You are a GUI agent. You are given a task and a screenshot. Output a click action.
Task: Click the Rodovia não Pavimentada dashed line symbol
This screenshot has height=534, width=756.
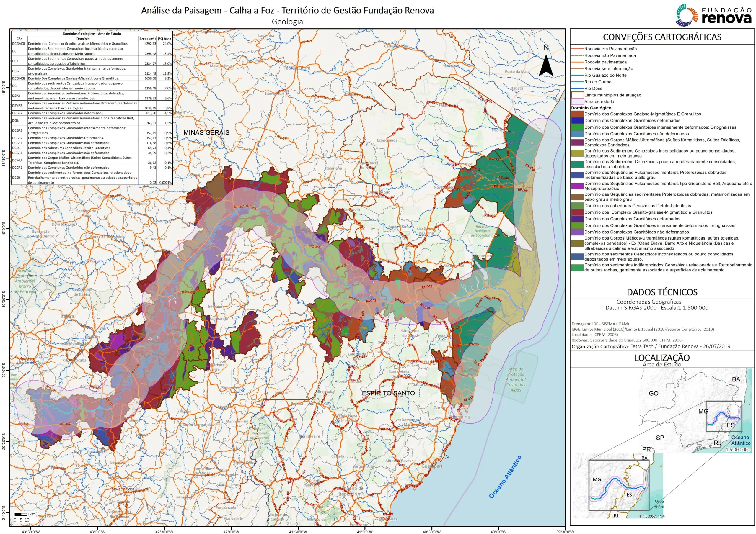578,55
